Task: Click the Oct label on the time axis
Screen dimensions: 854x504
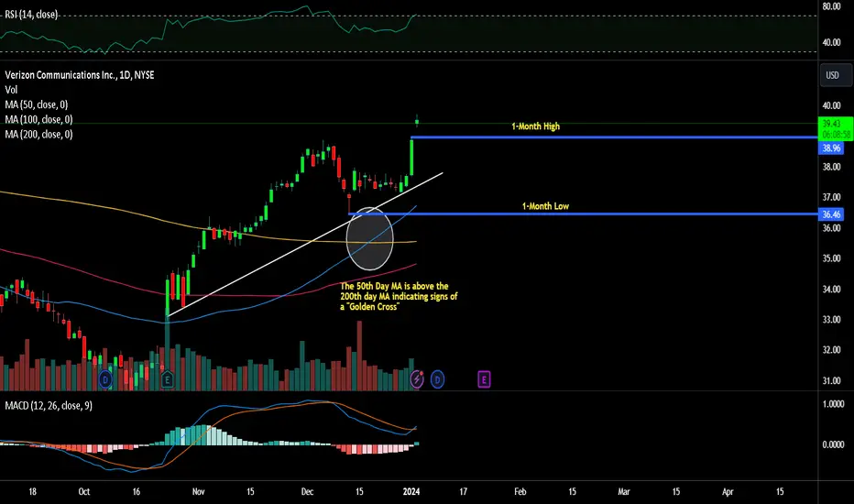Action: tap(84, 491)
